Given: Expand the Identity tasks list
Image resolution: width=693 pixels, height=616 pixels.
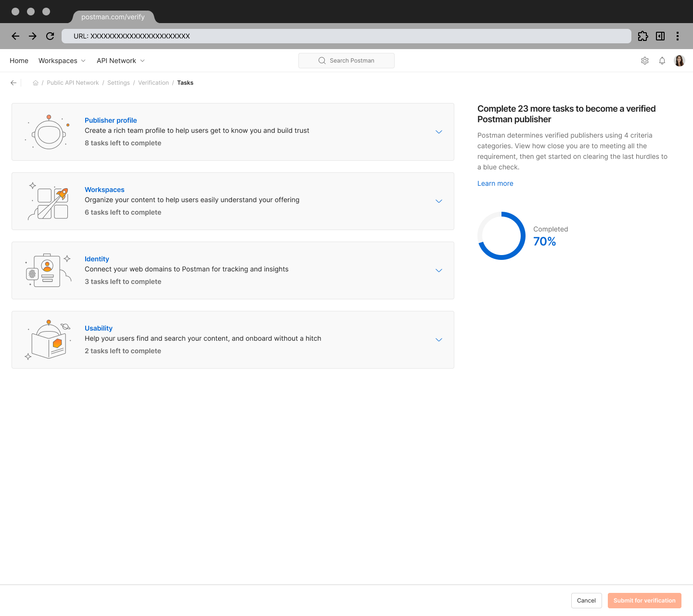Looking at the screenshot, I should (438, 270).
